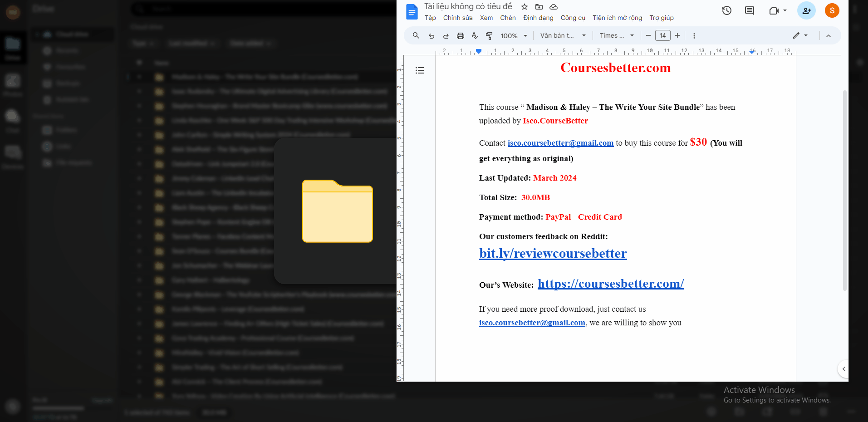
Task: Run spelling and grammar check
Action: [x=475, y=36]
